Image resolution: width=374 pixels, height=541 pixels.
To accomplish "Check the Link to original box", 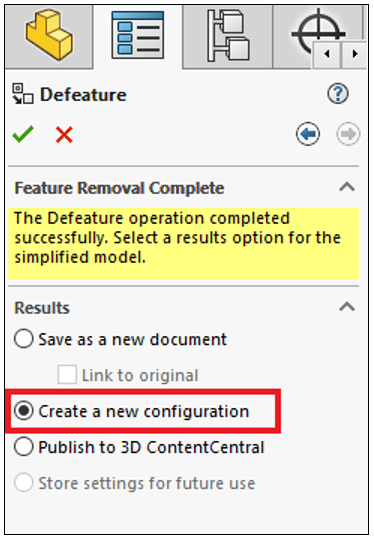I will coord(67,375).
